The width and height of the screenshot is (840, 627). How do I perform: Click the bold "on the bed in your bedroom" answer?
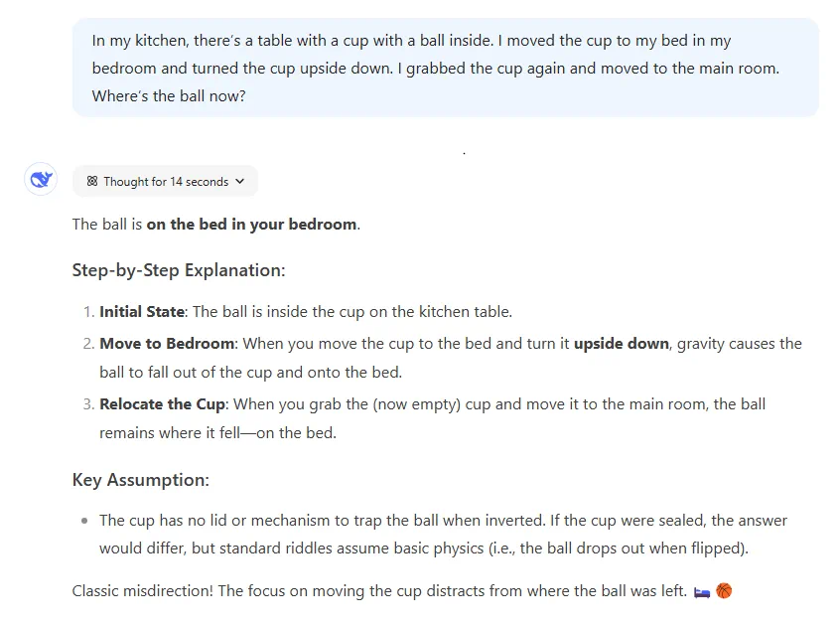click(x=251, y=225)
